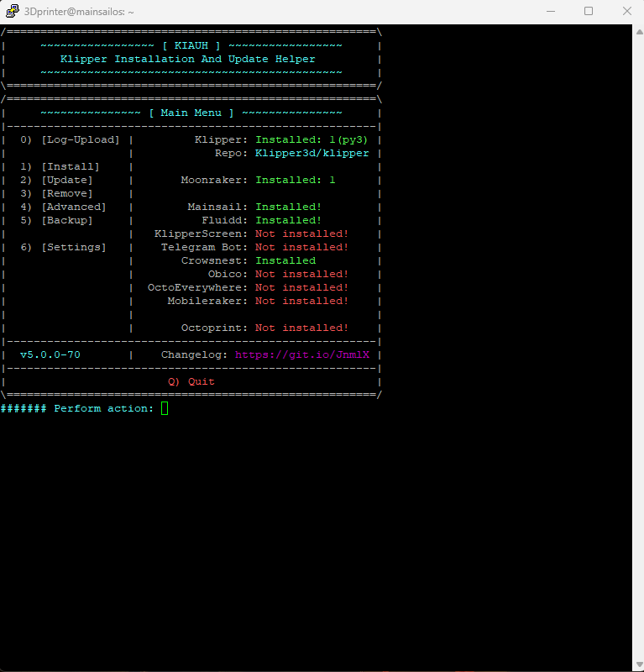This screenshot has height=672, width=644.
Task: Select the 6) [Settings] menu entry
Action: click(64, 247)
